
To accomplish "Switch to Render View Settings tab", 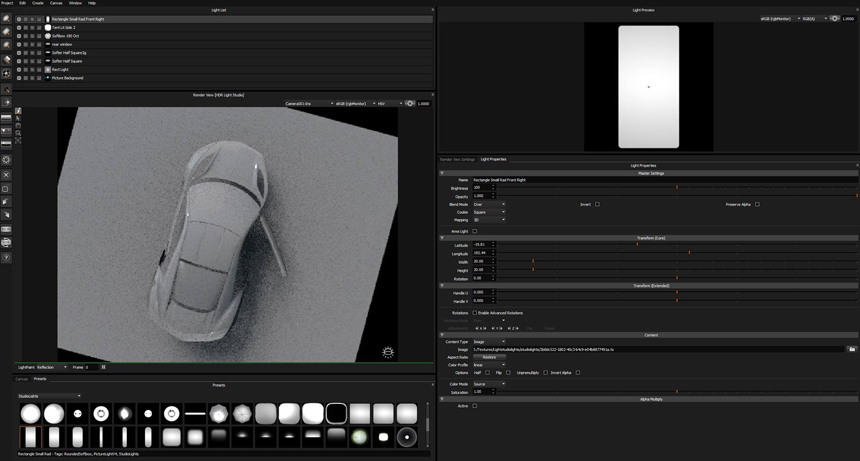I will pyautogui.click(x=457, y=160).
